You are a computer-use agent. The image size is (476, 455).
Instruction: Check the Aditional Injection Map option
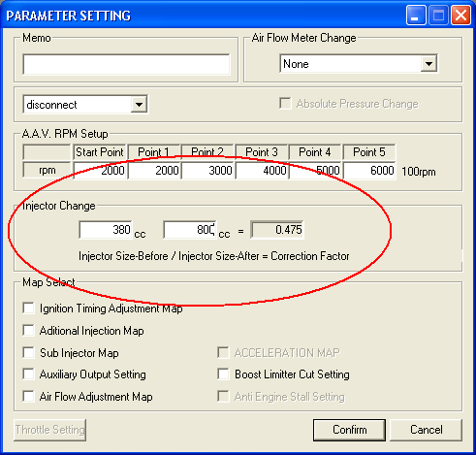(x=29, y=330)
